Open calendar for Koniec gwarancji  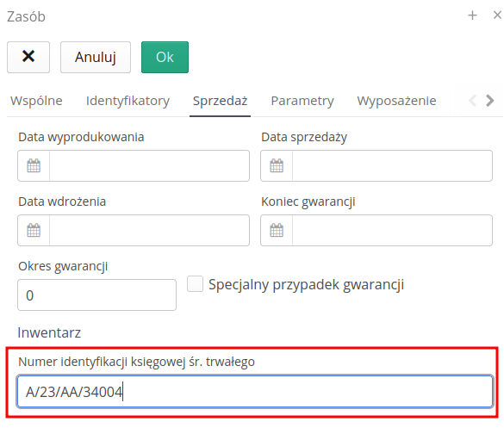277,231
